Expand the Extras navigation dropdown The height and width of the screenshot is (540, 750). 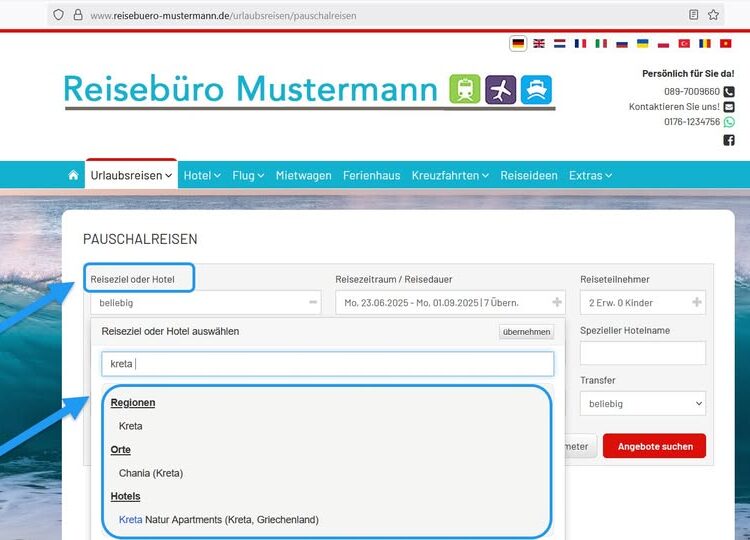(x=590, y=176)
